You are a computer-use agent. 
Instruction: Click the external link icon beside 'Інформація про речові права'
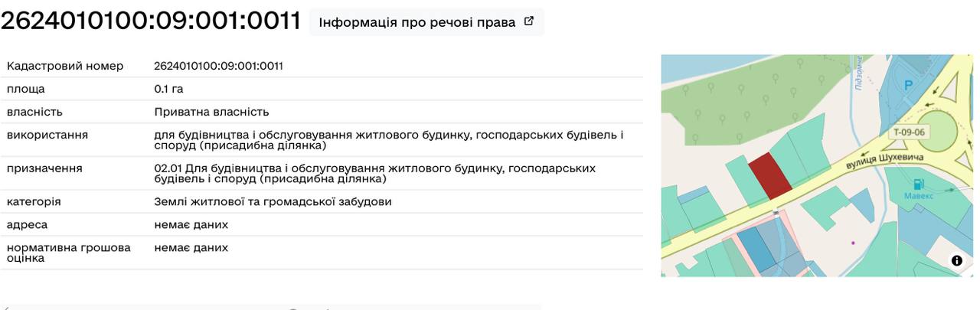pyautogui.click(x=528, y=21)
